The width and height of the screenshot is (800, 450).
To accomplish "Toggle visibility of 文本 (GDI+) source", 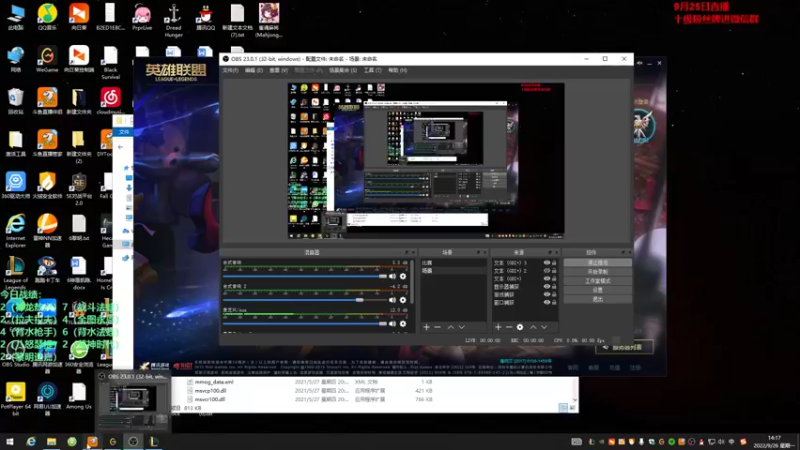I will 546,279.
